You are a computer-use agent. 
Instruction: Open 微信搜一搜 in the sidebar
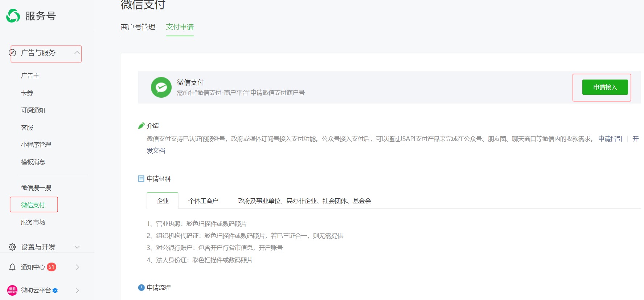[x=36, y=188]
